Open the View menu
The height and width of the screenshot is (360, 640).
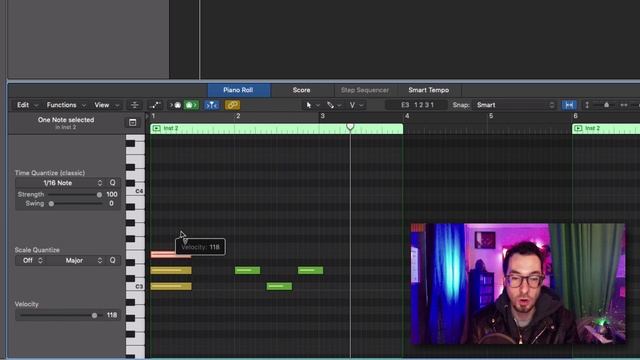tap(107, 105)
